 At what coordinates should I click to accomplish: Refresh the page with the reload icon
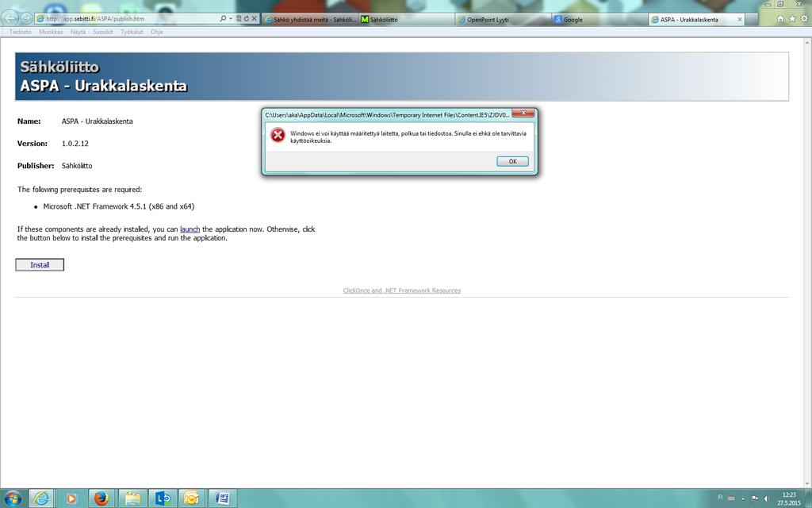click(x=247, y=19)
